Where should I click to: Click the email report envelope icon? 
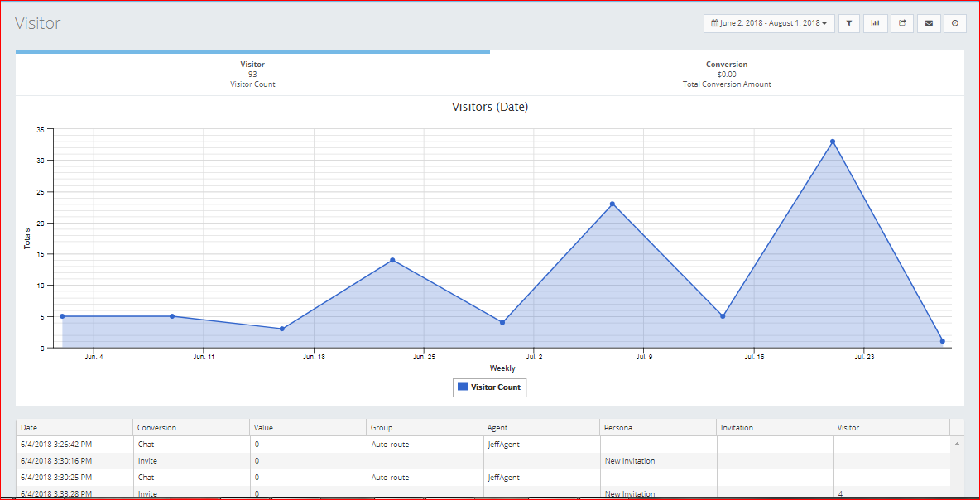929,23
